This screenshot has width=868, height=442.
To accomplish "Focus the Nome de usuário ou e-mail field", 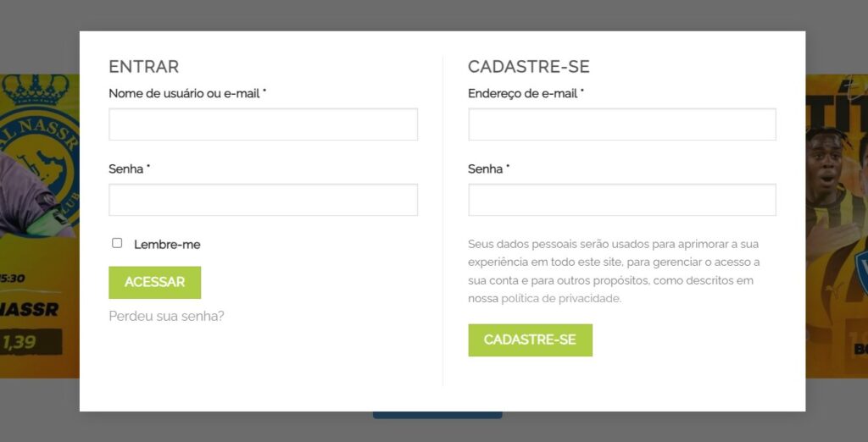I will (263, 124).
